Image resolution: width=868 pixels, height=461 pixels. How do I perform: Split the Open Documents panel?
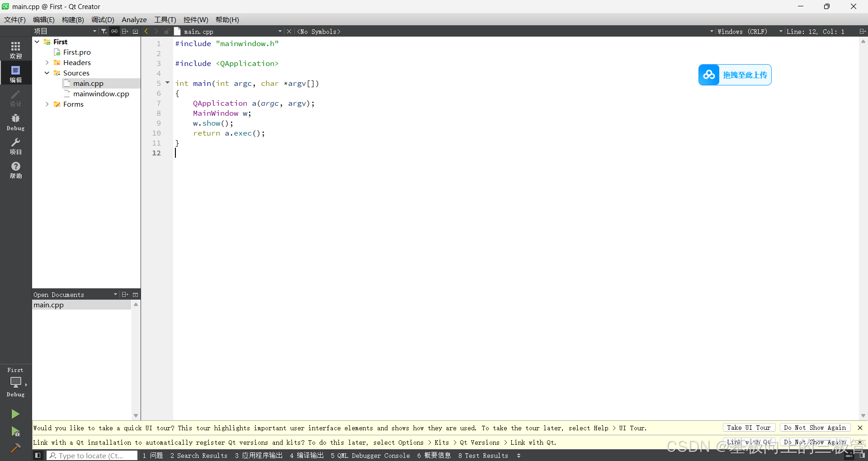(125, 294)
